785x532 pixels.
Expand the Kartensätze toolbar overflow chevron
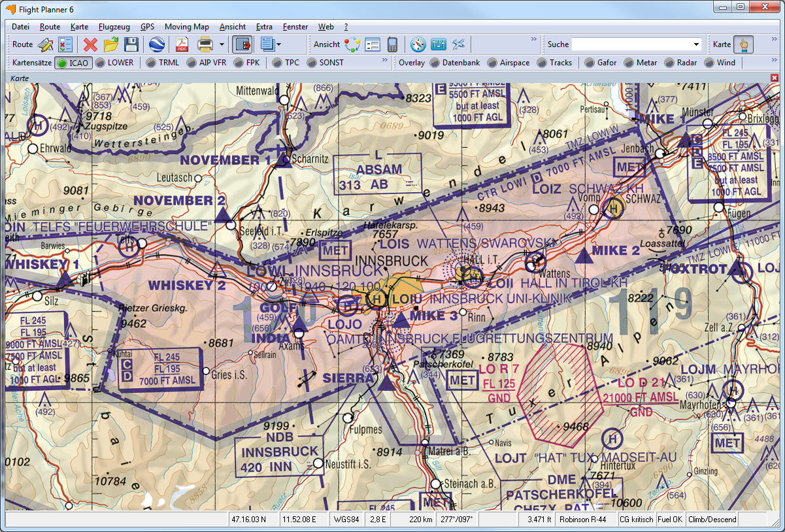(x=386, y=60)
